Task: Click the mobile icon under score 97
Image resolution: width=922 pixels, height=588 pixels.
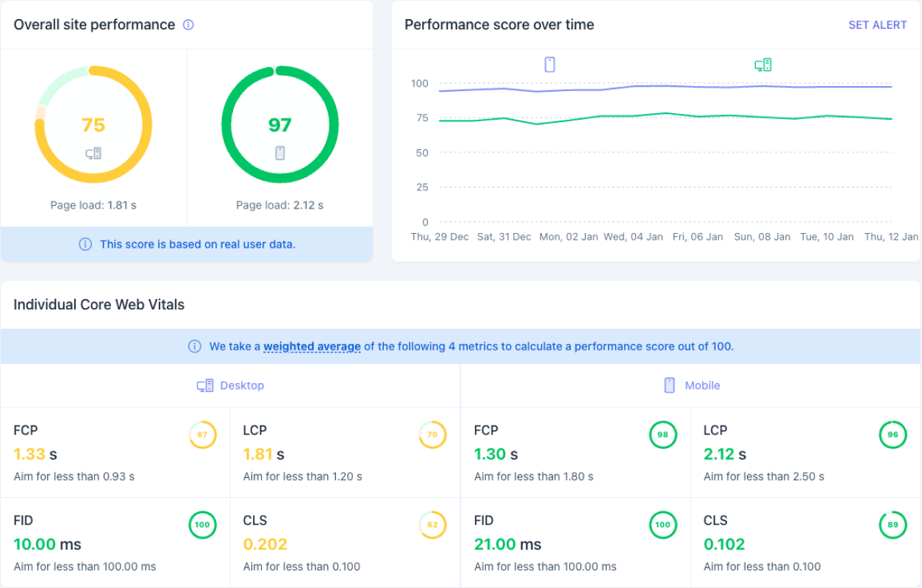Action: [x=279, y=153]
